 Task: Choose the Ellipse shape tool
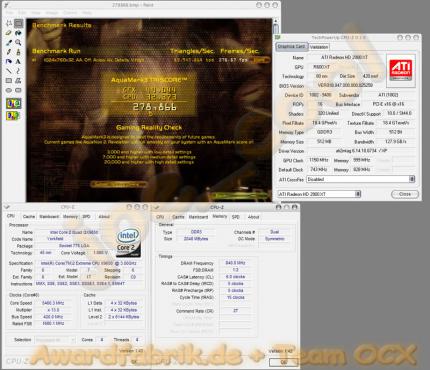(9, 90)
